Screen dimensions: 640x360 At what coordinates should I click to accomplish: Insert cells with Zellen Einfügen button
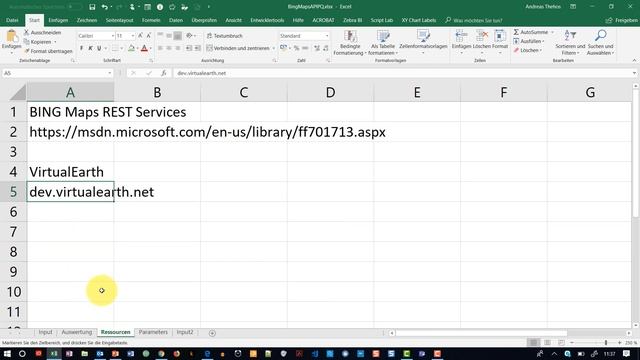pos(461,42)
